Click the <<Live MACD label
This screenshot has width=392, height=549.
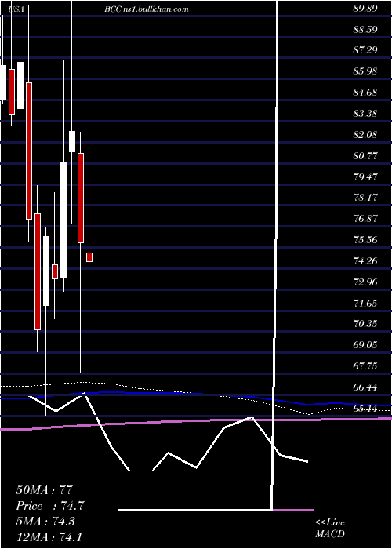(x=330, y=529)
